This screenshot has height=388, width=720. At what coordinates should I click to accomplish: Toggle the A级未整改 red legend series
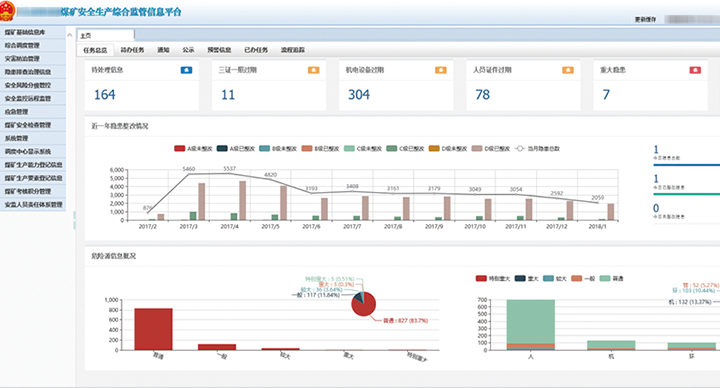pyautogui.click(x=193, y=148)
